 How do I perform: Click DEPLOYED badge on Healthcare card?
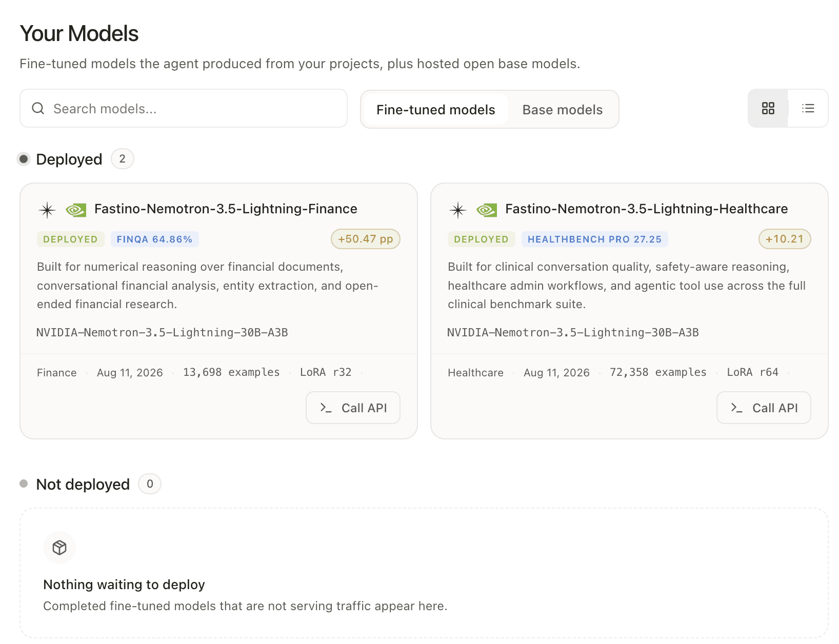tap(481, 239)
